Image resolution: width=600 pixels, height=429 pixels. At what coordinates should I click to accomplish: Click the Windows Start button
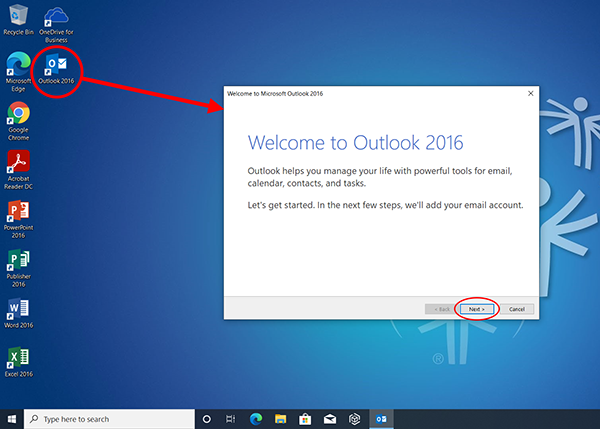tap(11, 419)
